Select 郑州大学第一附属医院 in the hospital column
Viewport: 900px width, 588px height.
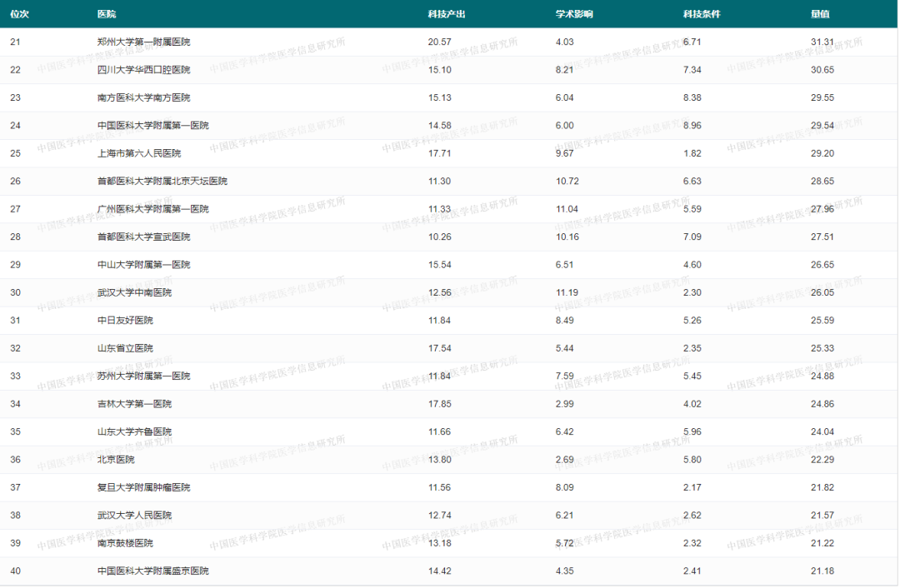pos(144,42)
